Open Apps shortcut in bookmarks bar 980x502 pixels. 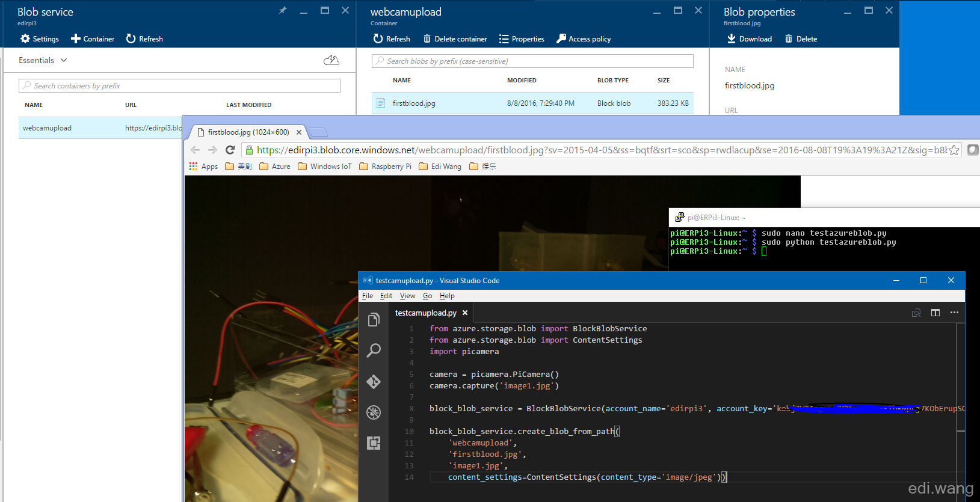[203, 167]
